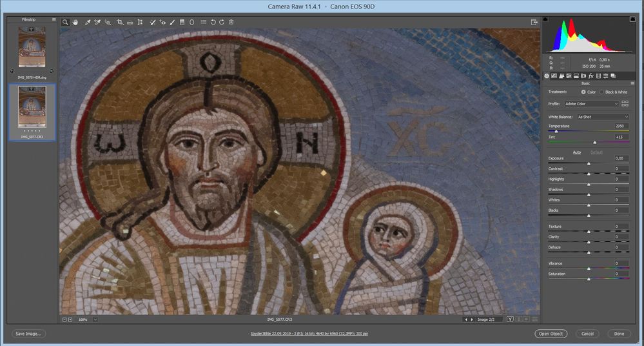Screen dimensions: 644x346
Task: Open the Basic panel tab
Action: [x=547, y=76]
